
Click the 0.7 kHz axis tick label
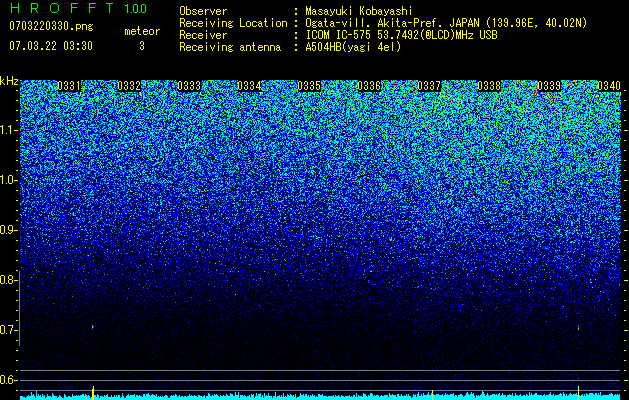pyautogui.click(x=9, y=330)
